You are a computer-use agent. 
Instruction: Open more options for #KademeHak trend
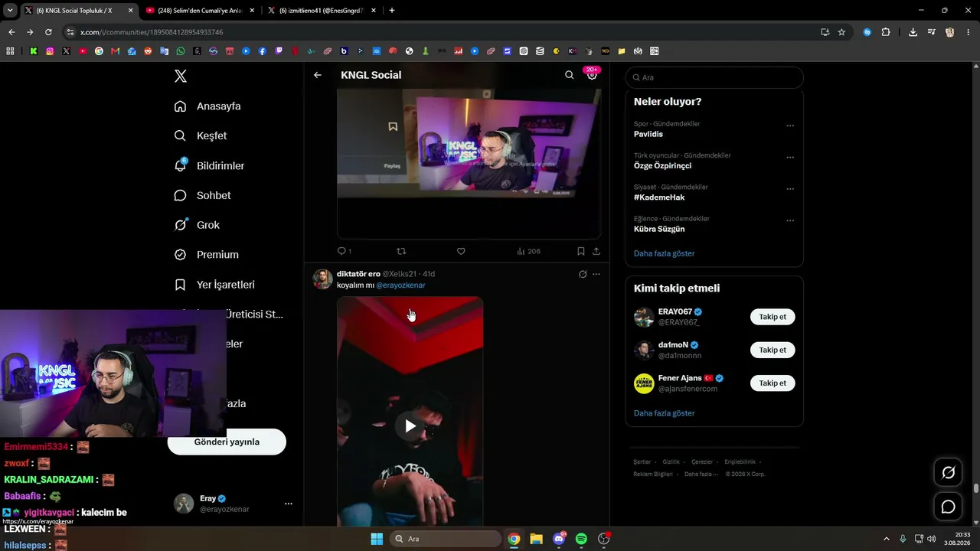[x=790, y=189]
